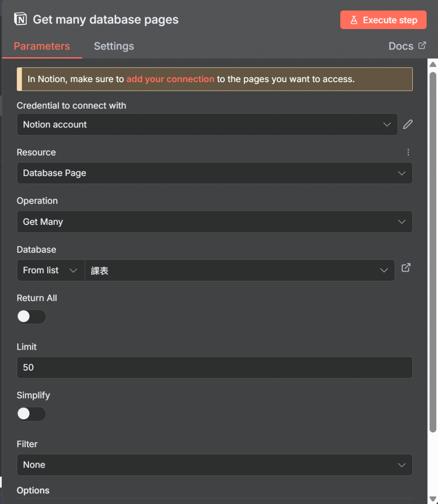Image resolution: width=438 pixels, height=504 pixels.
Task: Click the vertical scrollbar thumb
Action: click(433, 252)
